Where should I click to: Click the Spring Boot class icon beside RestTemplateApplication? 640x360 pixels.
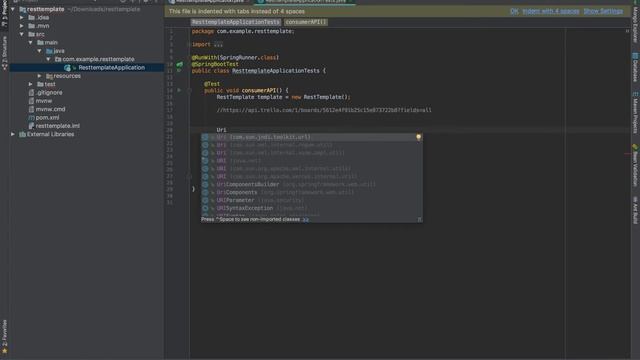(67, 68)
